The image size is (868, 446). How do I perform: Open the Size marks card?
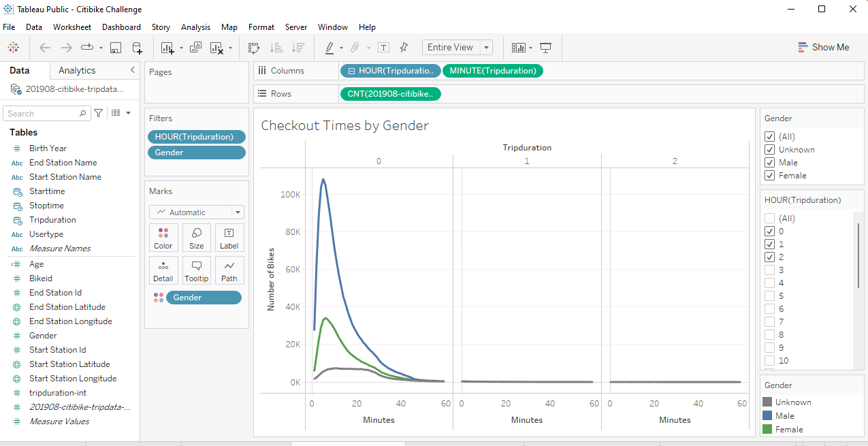[x=196, y=238]
